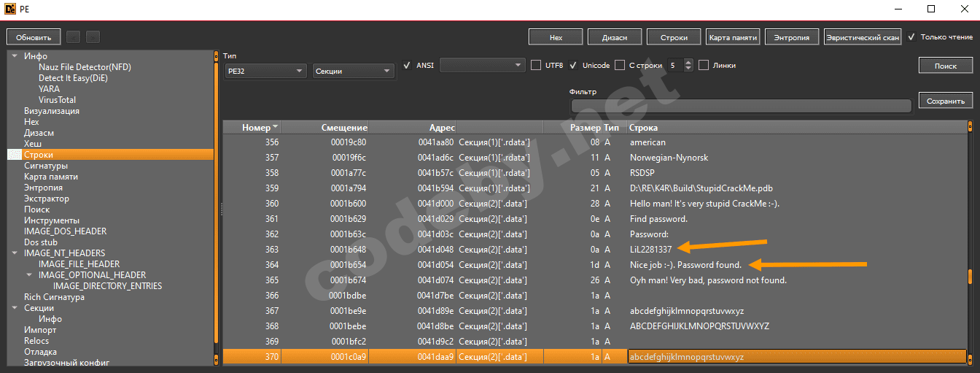This screenshot has width=980, height=373.
Task: Open Хеш in the tree
Action: [x=32, y=144]
